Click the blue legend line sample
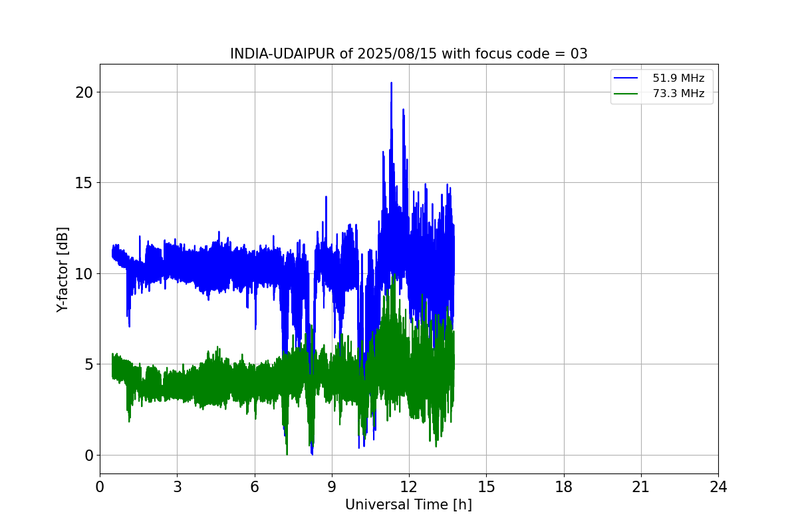Image resolution: width=798 pixels, height=532 pixels. pos(627,78)
